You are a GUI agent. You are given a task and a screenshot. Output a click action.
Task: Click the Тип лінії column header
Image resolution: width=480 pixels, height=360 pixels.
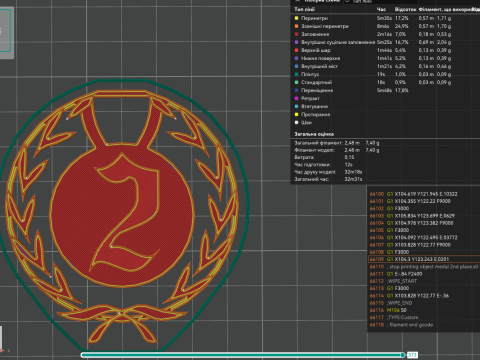tap(304, 9)
